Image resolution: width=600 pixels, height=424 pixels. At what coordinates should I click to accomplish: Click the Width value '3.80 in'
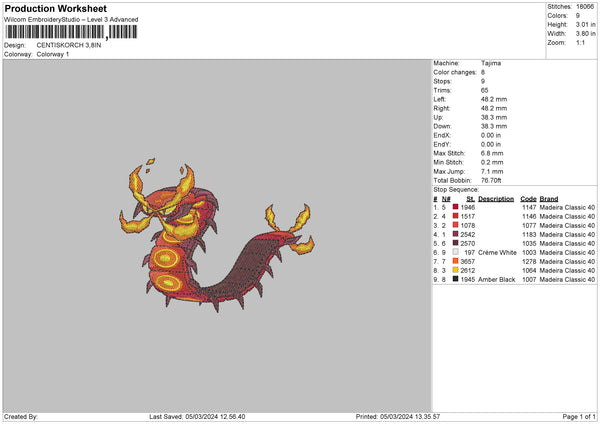pyautogui.click(x=585, y=34)
